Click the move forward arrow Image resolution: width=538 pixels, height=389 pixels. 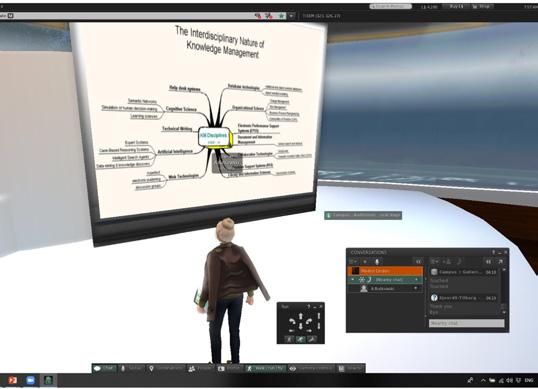click(301, 316)
